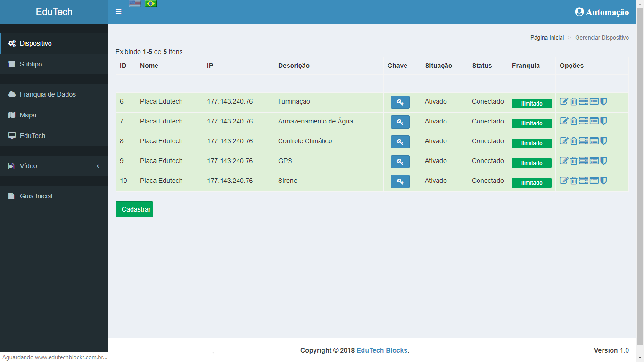Sort table by Descrição column

tap(294, 66)
